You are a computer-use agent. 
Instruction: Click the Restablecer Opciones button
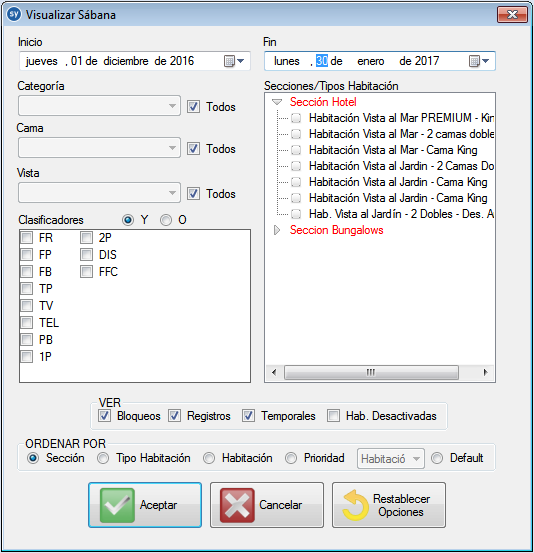point(389,505)
